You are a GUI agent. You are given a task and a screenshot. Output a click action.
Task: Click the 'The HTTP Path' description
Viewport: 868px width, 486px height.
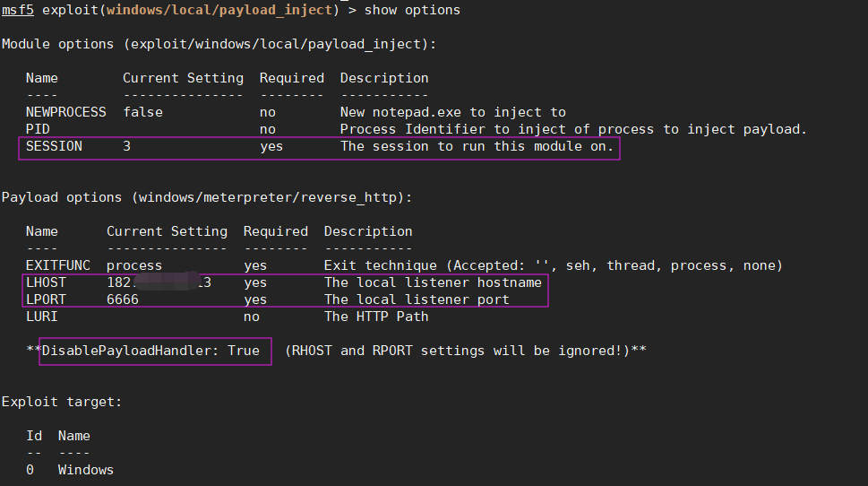[x=376, y=317]
